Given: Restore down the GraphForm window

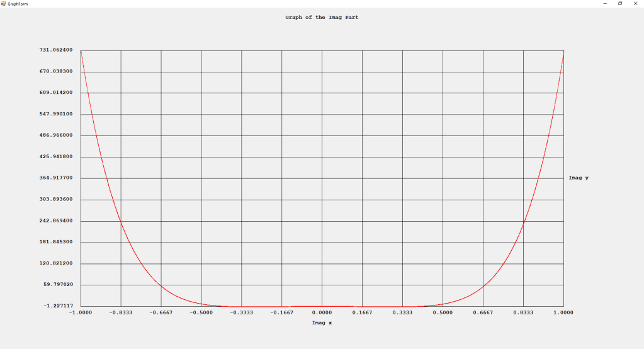Looking at the screenshot, I should point(620,3).
